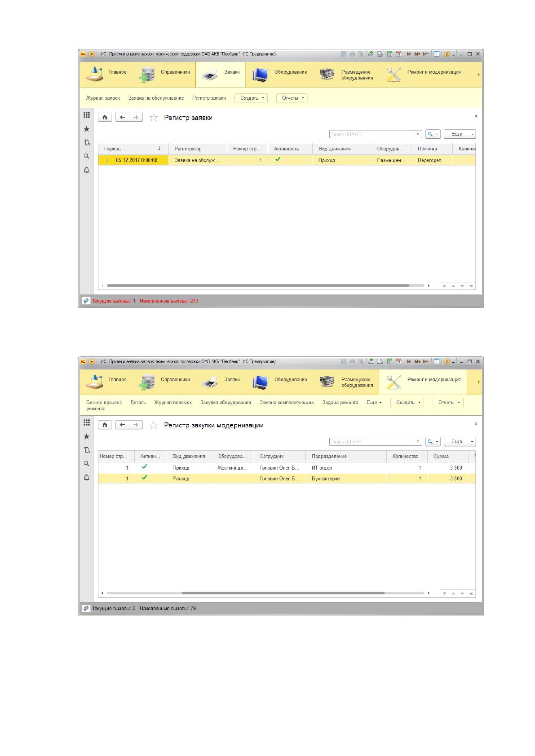535x756 pixels.
Task: Click the search field in Регистр заявки
Action: coord(371,134)
